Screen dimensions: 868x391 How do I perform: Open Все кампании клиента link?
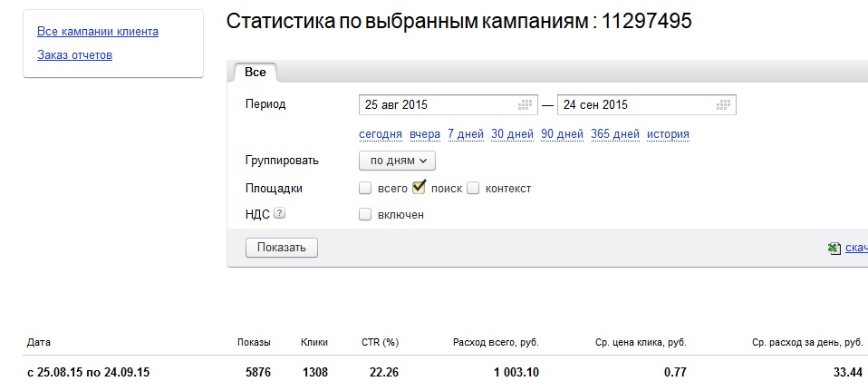(x=98, y=32)
